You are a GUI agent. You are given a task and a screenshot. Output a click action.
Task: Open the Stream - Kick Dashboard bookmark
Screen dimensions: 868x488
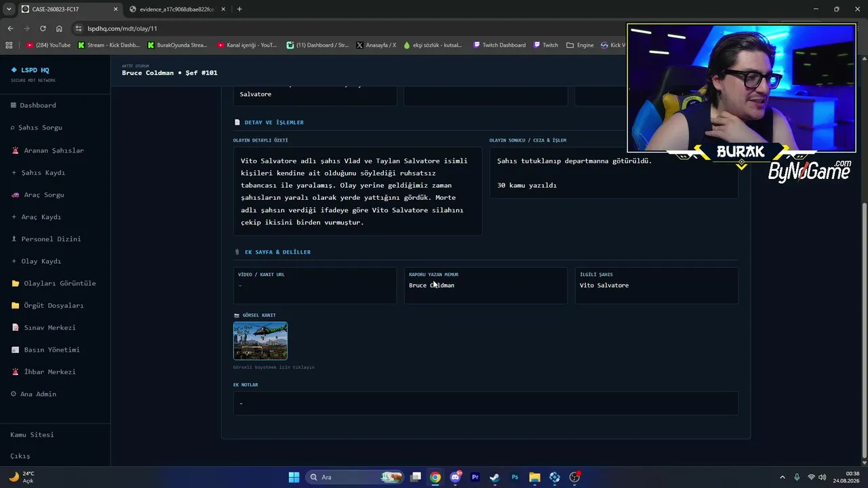point(109,45)
